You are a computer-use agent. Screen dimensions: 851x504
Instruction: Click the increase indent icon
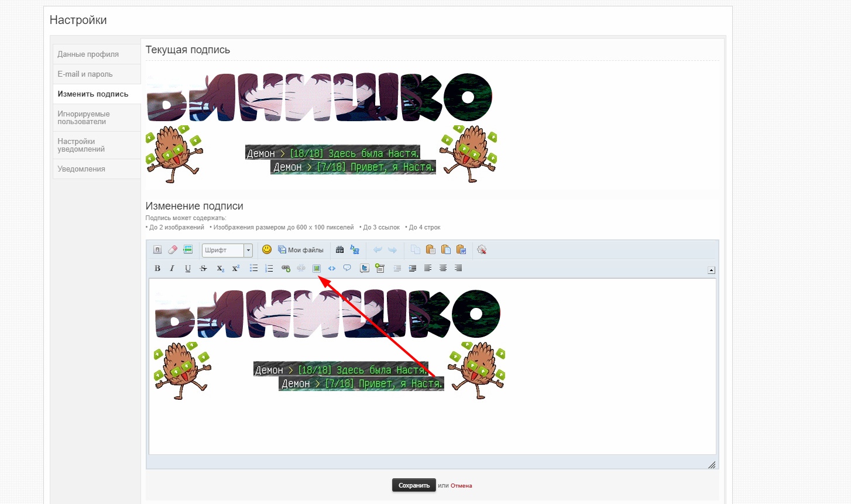413,268
